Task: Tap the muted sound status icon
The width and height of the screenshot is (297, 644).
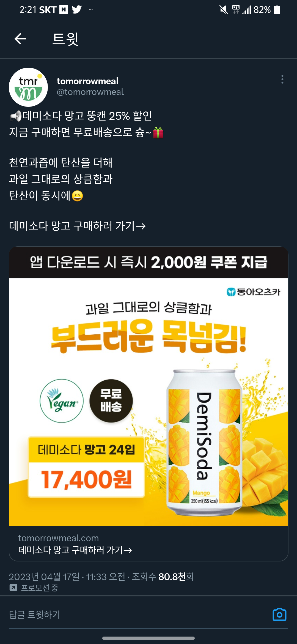Action: tap(224, 10)
